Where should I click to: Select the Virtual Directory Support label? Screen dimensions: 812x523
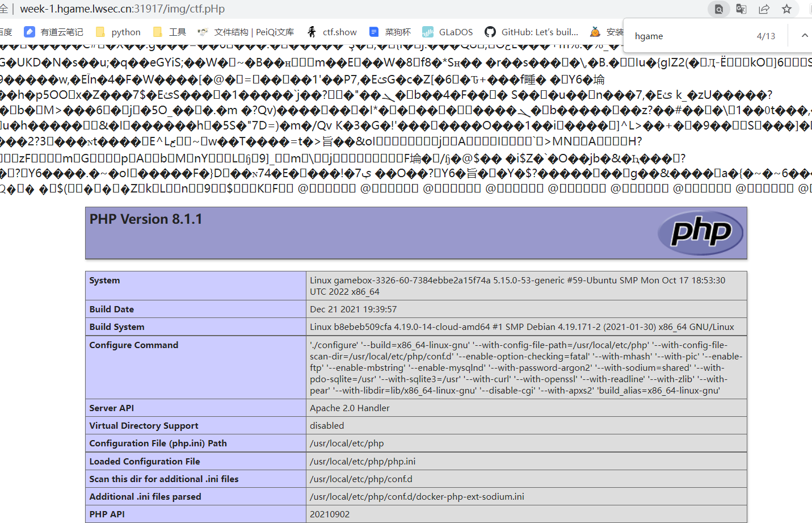144,426
